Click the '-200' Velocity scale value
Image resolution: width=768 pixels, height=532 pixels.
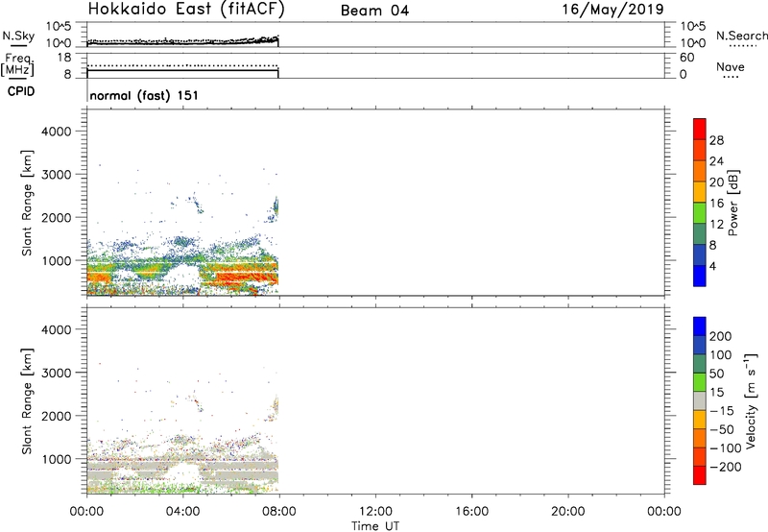click(x=726, y=467)
